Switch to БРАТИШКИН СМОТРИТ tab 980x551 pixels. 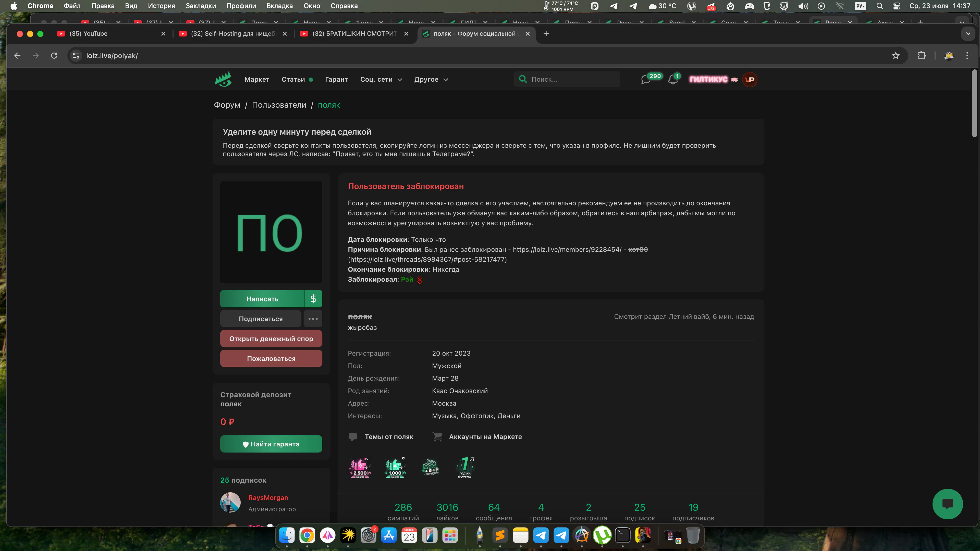tap(354, 34)
